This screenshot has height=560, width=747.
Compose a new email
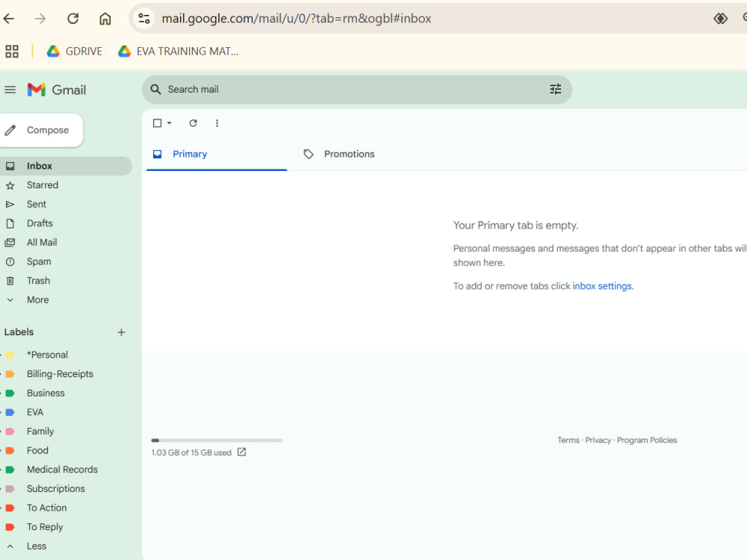point(41,130)
